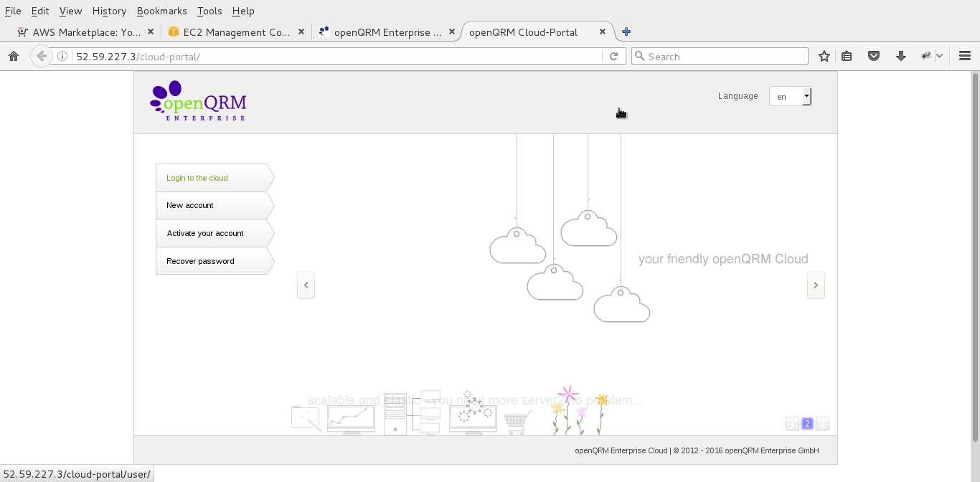Click New account
Image resolution: width=980 pixels, height=482 pixels.
tap(215, 205)
